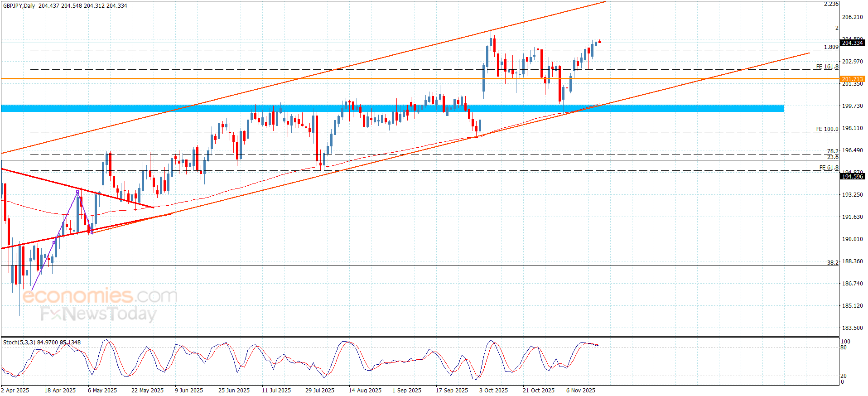868x396 pixels.
Task: Click the FxNewsToday watermark logo
Action: 98,314
